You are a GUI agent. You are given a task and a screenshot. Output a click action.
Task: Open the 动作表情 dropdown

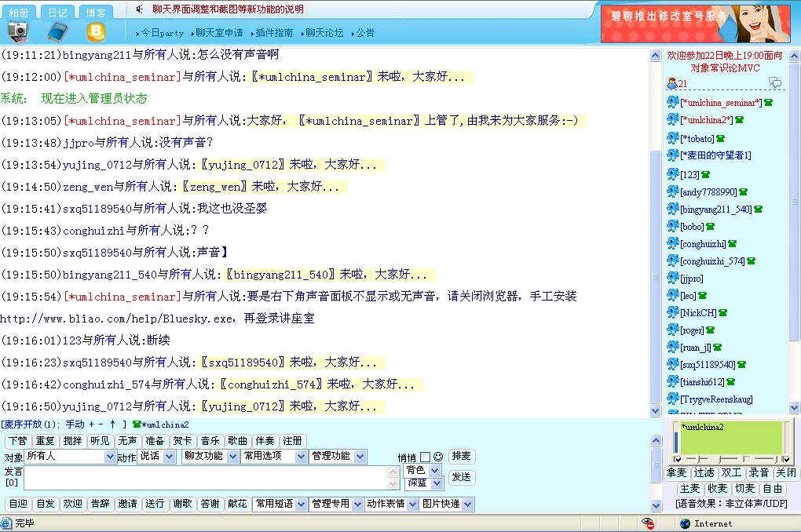click(x=391, y=504)
